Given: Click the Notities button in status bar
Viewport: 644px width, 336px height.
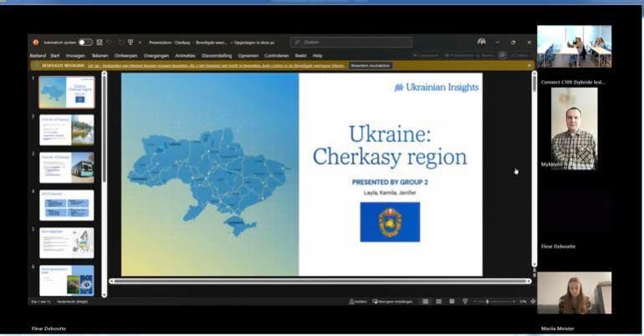Looking at the screenshot, I should (359, 301).
